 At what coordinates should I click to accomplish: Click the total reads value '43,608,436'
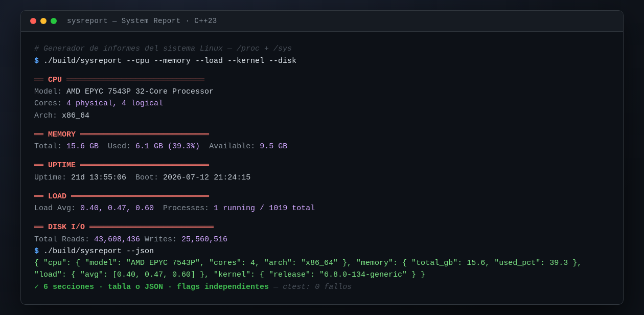(x=117, y=239)
